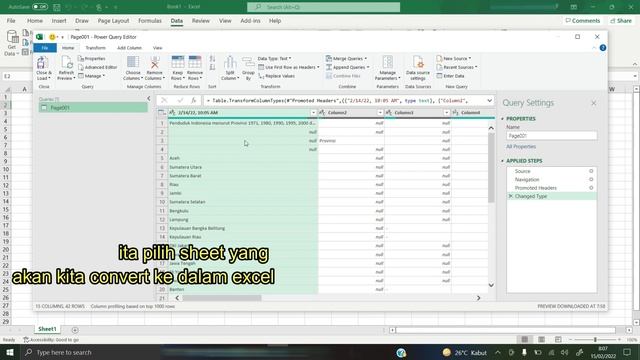
Task: Click the Sort ascending icon
Action: [212, 59]
